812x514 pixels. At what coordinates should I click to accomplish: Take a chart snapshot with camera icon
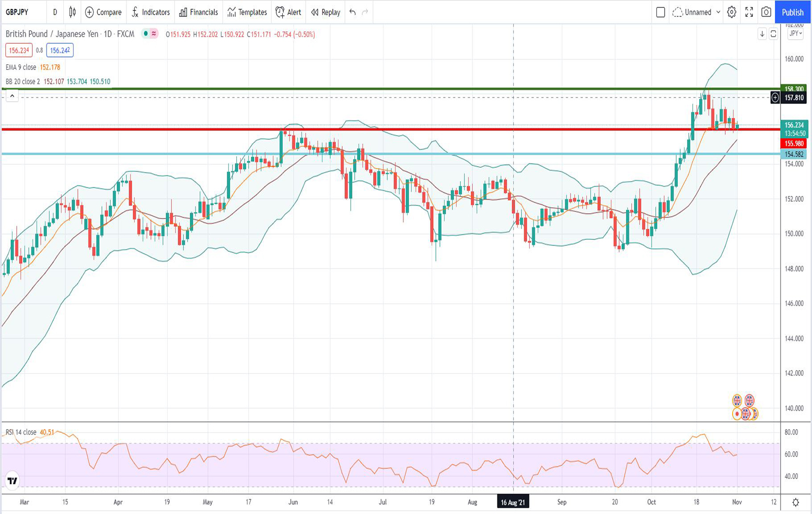(x=766, y=12)
